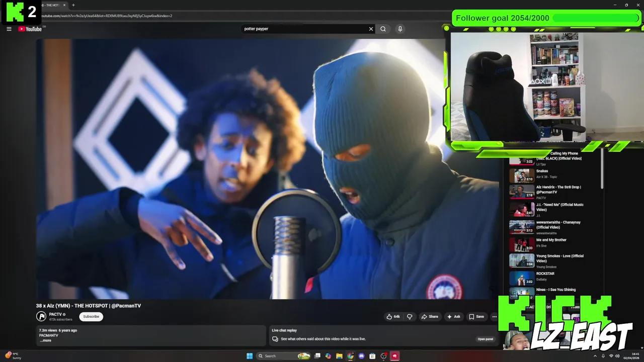Screen dimensions: 644x362
Task: Click the "7.3m views 6 years ago" text
Action: [x=58, y=330]
